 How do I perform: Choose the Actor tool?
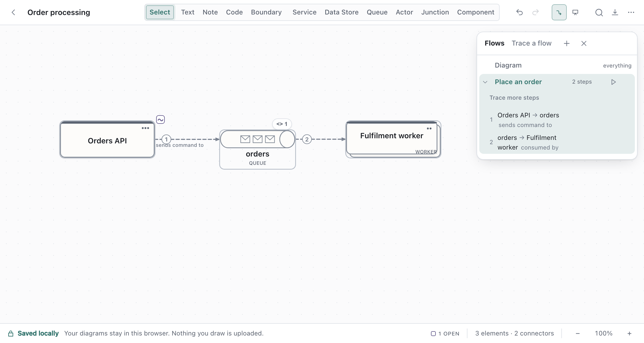(404, 12)
